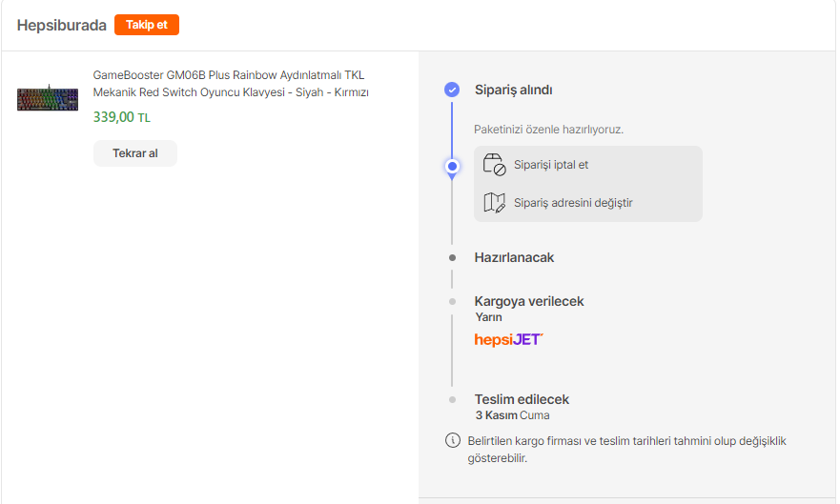This screenshot has height=504, width=840.
Task: Click the Hazırlanacak step dot
Action: click(x=452, y=257)
